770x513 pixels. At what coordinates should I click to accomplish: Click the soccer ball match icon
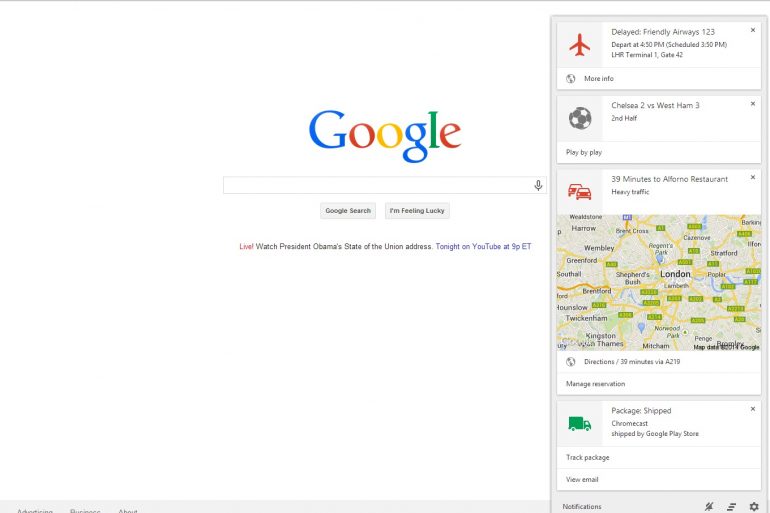pos(579,119)
